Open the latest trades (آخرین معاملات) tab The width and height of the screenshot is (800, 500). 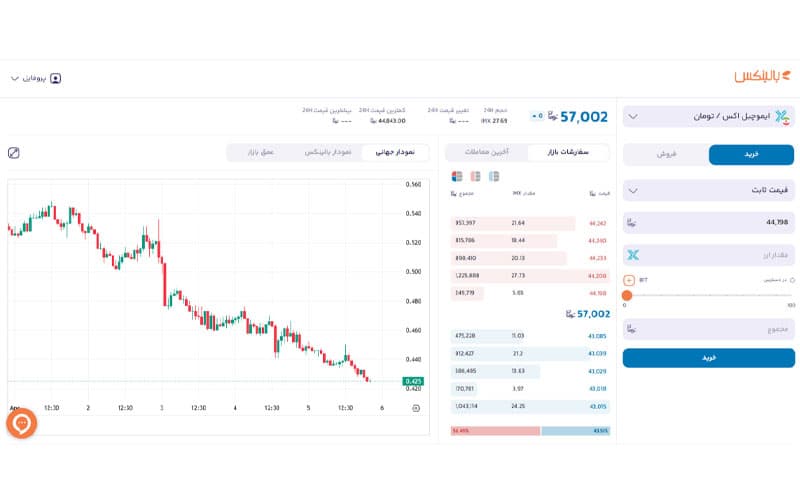click(x=487, y=153)
